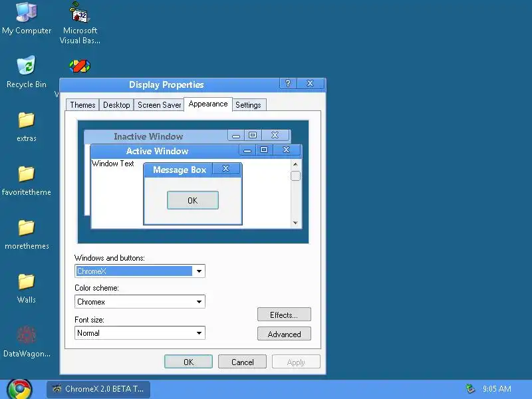Open the Recycle Bin icon
The height and width of the screenshot is (399, 532).
coord(27,72)
